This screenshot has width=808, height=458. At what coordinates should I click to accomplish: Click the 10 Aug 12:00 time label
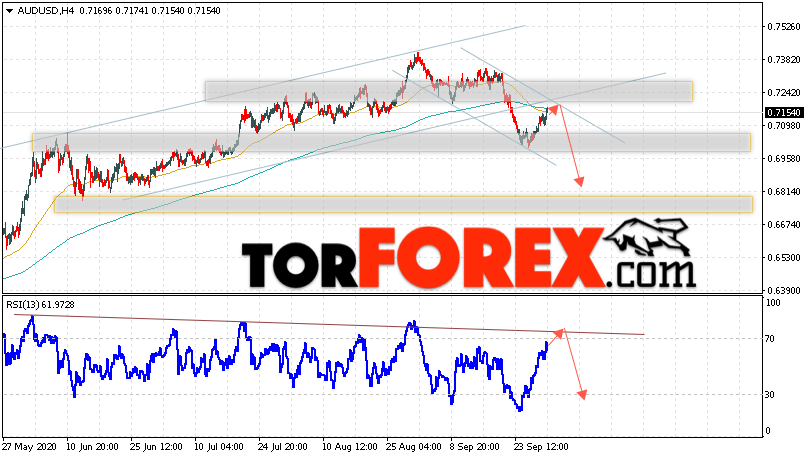click(x=349, y=447)
